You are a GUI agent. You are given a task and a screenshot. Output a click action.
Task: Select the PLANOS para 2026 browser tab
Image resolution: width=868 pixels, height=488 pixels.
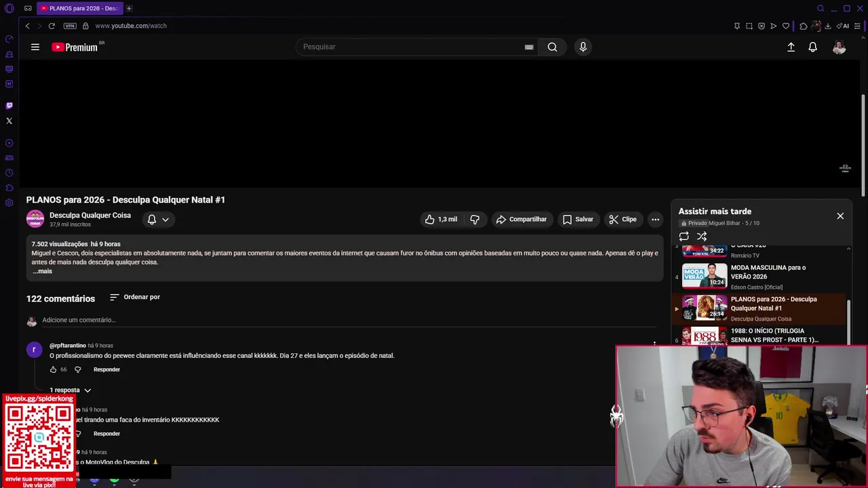(x=79, y=8)
